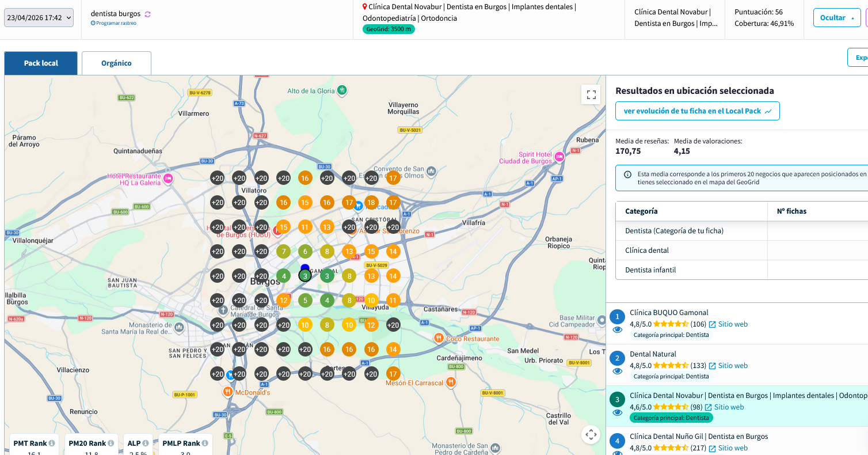Click the 'Resultados en ubicación seleccionada' heading
This screenshot has height=455, width=868.
(695, 91)
